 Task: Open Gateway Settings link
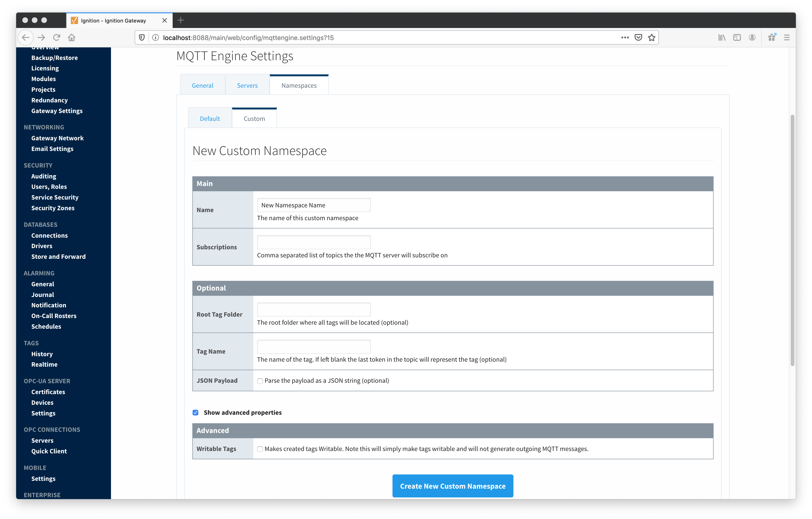point(57,111)
